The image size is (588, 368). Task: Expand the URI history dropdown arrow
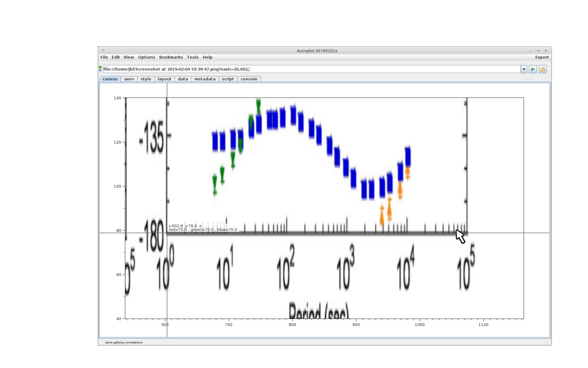[524, 69]
